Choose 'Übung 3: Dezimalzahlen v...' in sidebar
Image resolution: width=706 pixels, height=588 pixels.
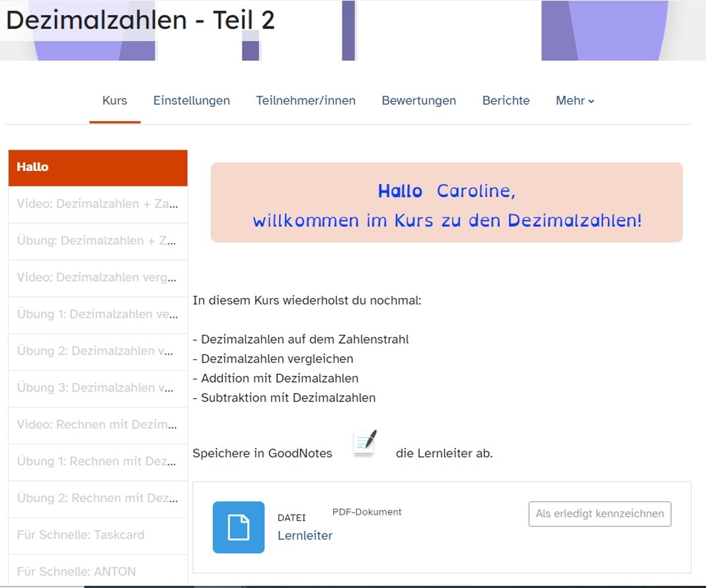pos(98,388)
